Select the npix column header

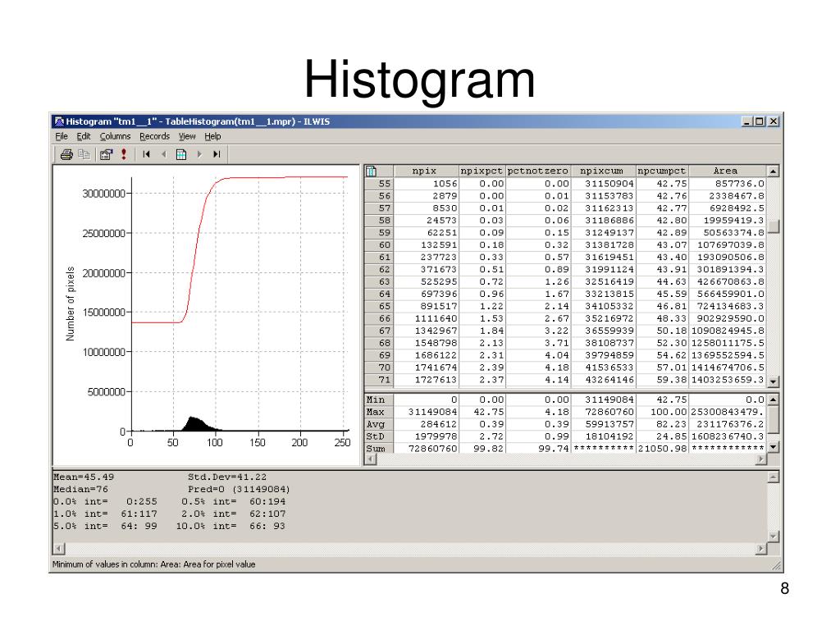click(x=427, y=171)
